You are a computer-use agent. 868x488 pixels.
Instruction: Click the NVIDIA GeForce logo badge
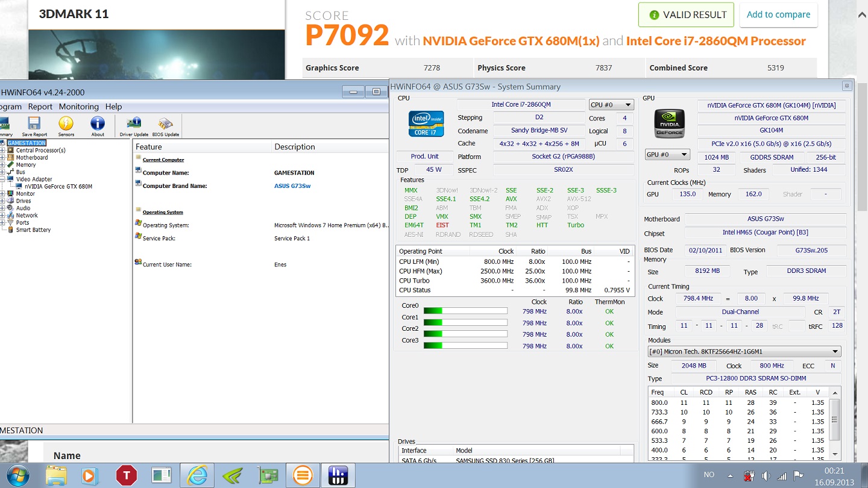point(670,124)
